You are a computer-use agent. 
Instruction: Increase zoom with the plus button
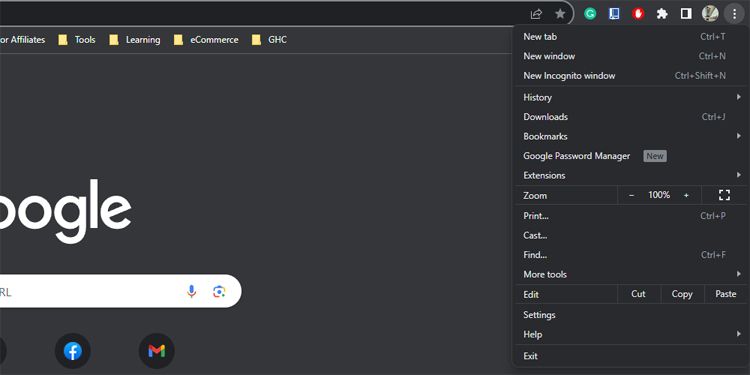click(686, 195)
